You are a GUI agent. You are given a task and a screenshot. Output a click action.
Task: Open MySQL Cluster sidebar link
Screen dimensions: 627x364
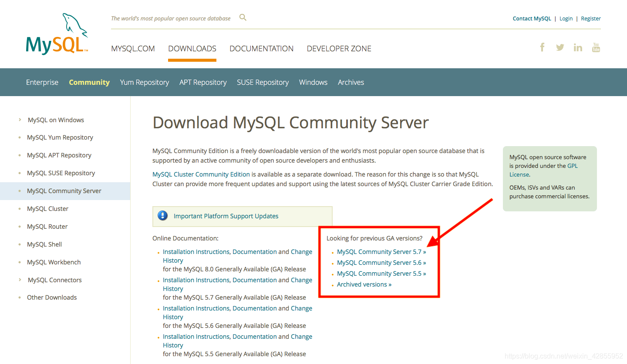pyautogui.click(x=47, y=209)
